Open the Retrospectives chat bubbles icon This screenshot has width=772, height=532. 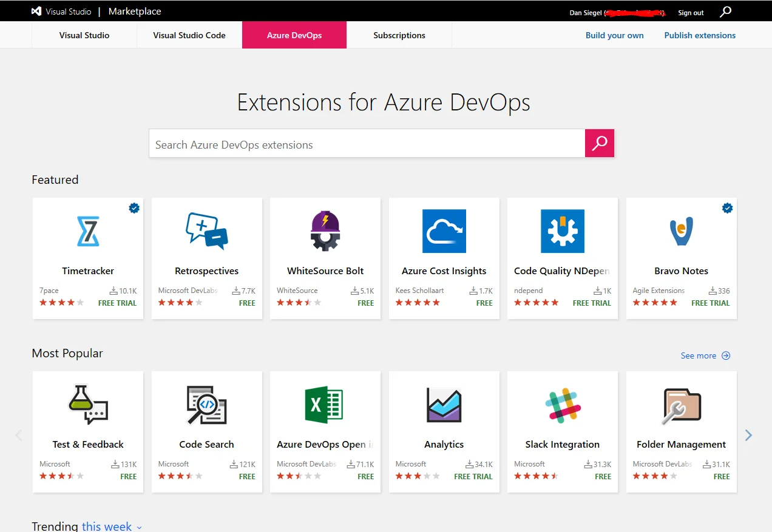click(x=207, y=231)
